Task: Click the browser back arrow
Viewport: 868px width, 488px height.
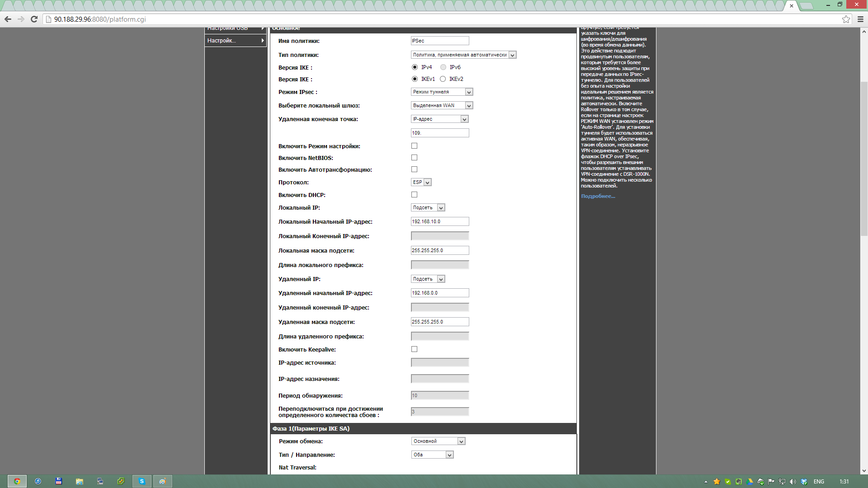Action: 8,19
